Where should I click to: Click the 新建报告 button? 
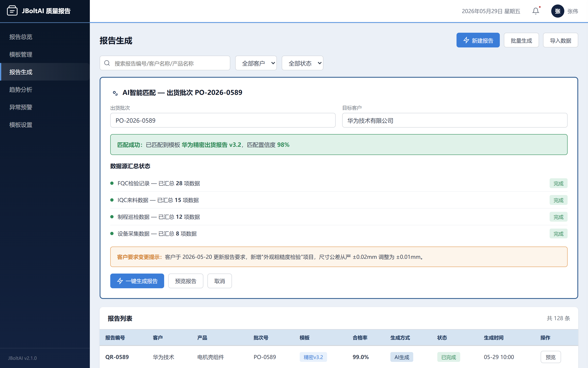[x=478, y=40]
